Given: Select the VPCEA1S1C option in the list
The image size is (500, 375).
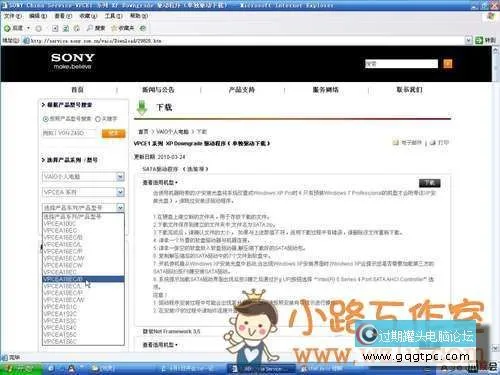Looking at the screenshot, I should tap(83, 307).
